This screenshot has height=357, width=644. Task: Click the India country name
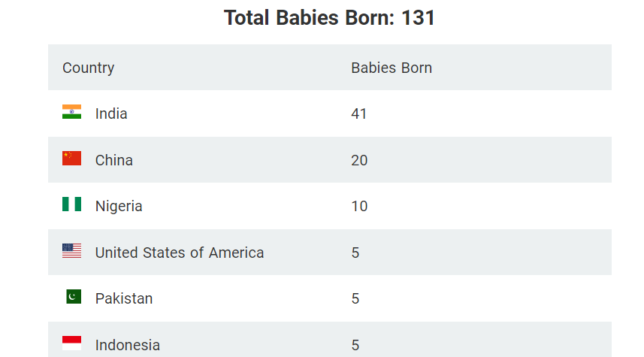pyautogui.click(x=111, y=113)
